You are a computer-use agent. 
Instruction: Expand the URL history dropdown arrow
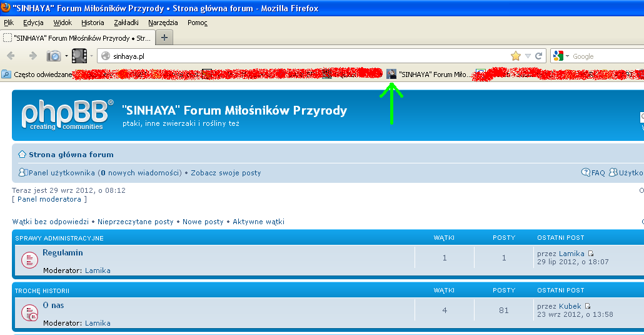527,56
